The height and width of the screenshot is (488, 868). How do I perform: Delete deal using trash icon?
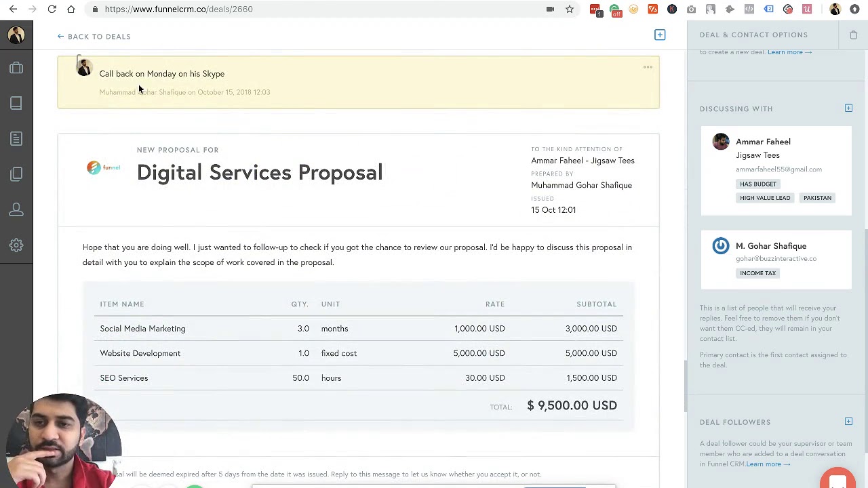pos(854,35)
